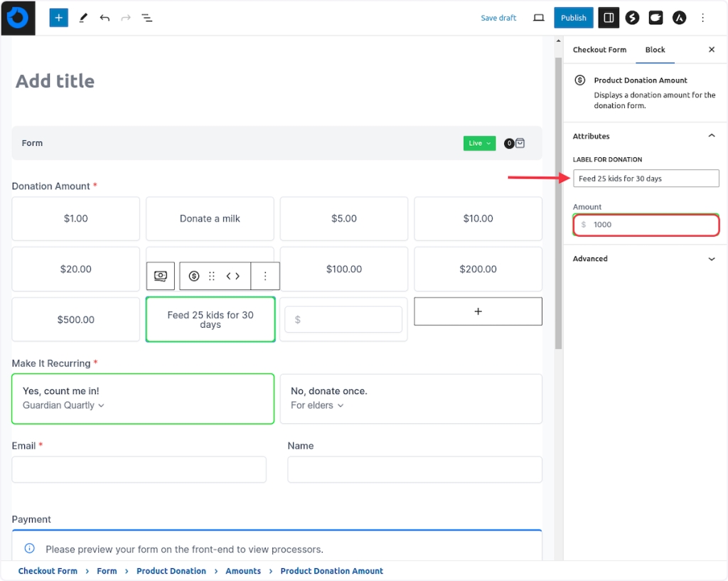The height and width of the screenshot is (581, 728).
Task: Click the Undo arrow icon
Action: point(105,18)
